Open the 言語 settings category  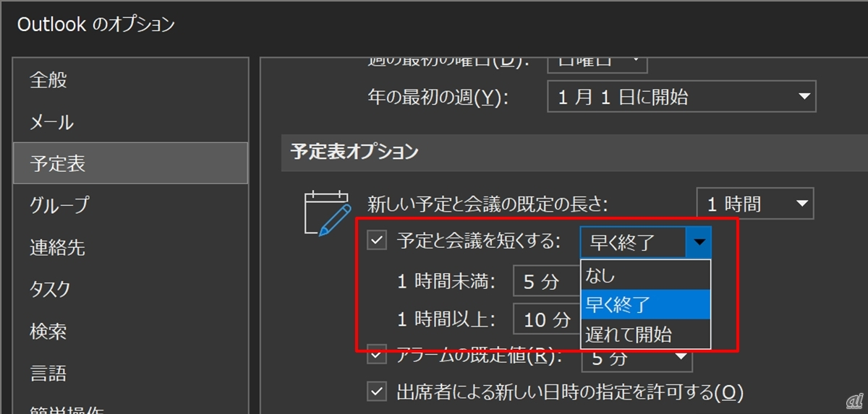point(131,373)
